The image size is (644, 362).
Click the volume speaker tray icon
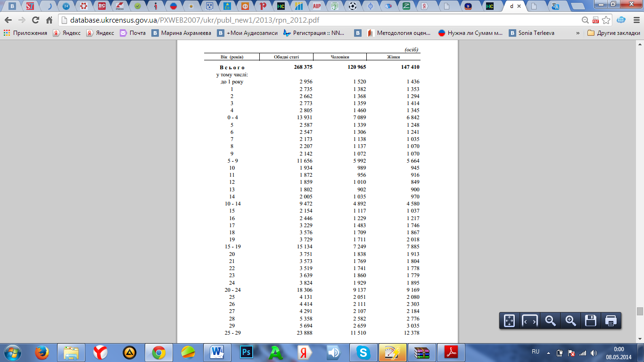tap(594, 353)
